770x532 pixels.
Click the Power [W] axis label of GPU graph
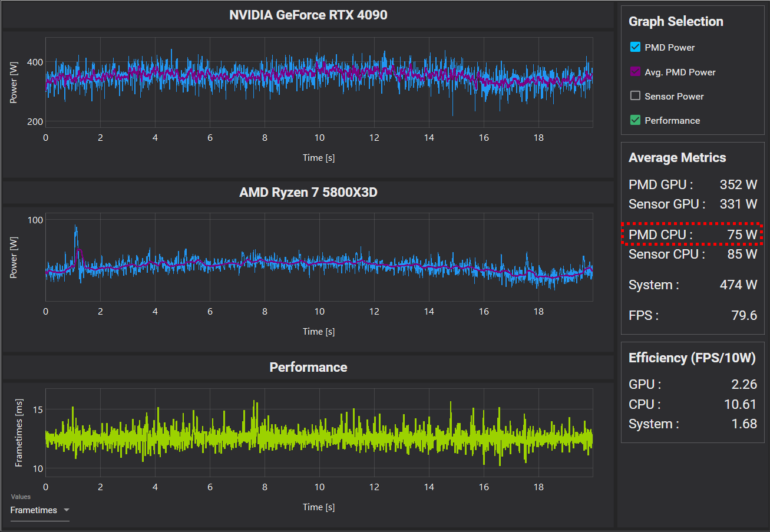(14, 82)
